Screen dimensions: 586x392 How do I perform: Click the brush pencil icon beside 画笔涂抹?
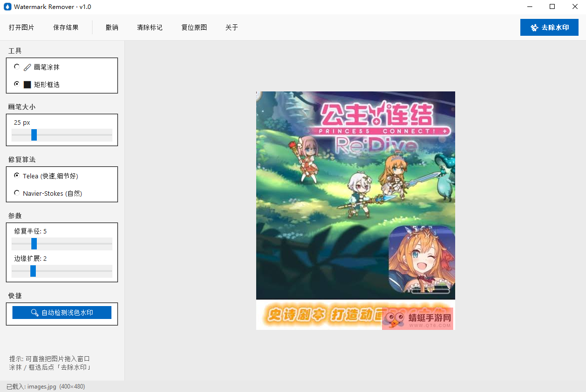(x=27, y=67)
